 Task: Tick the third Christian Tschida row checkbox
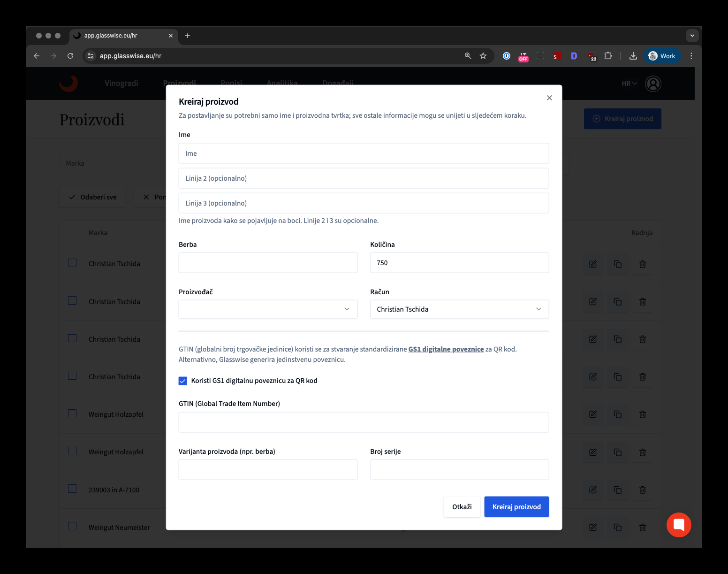pyautogui.click(x=72, y=338)
